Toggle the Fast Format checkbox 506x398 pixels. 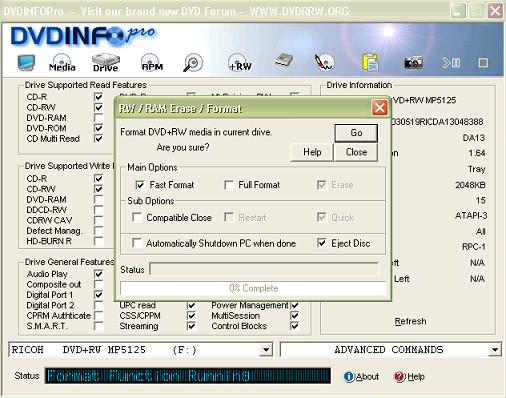pos(140,185)
